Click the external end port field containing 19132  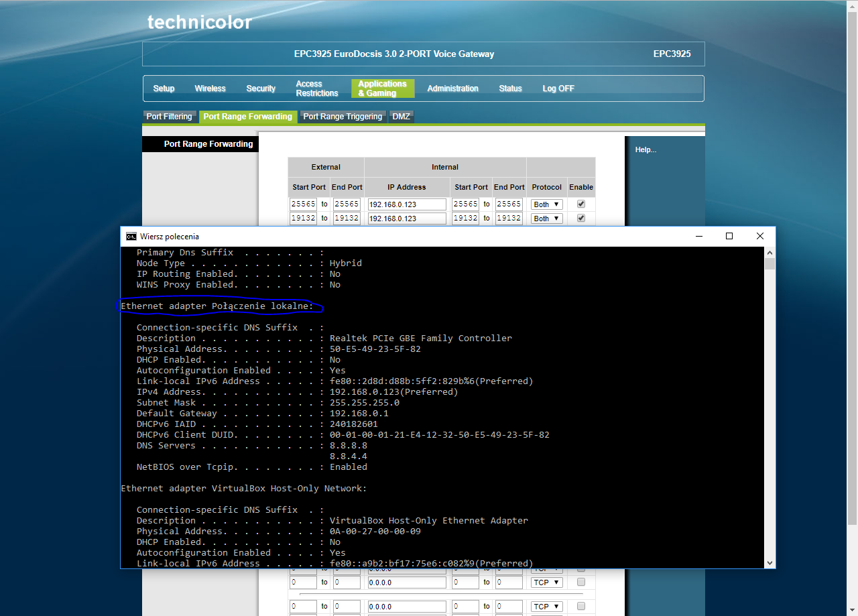tap(347, 218)
